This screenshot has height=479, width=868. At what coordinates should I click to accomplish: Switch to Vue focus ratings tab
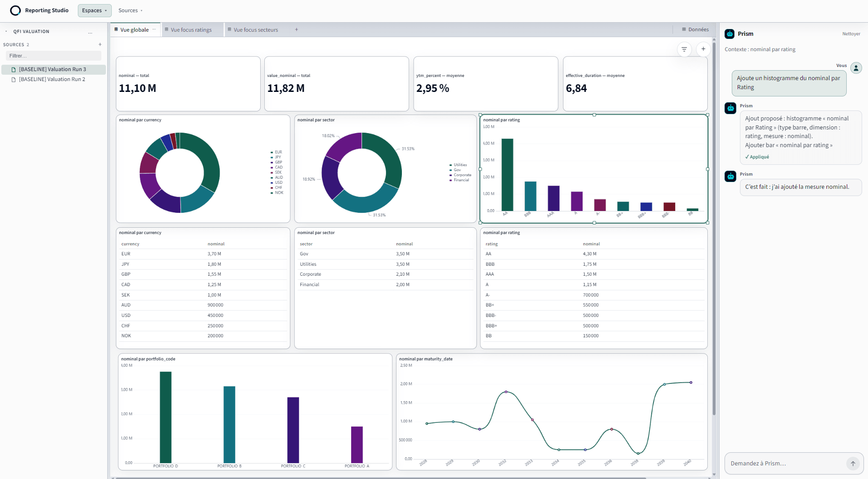(191, 30)
